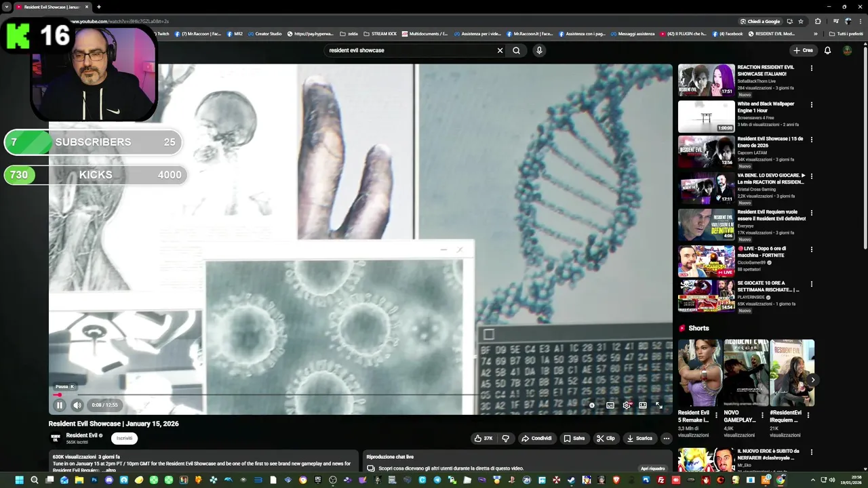
Task: Bookmark this page with star icon
Action: (801, 21)
